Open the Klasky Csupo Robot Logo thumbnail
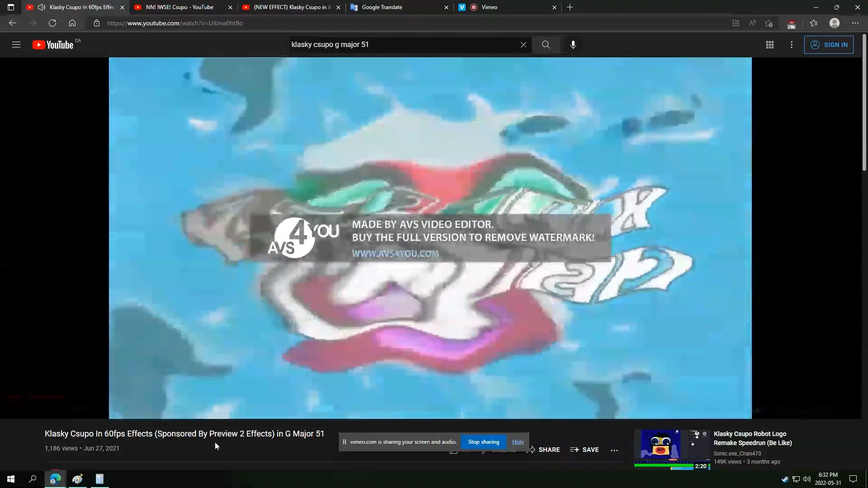This screenshot has height=488, width=868. [672, 449]
